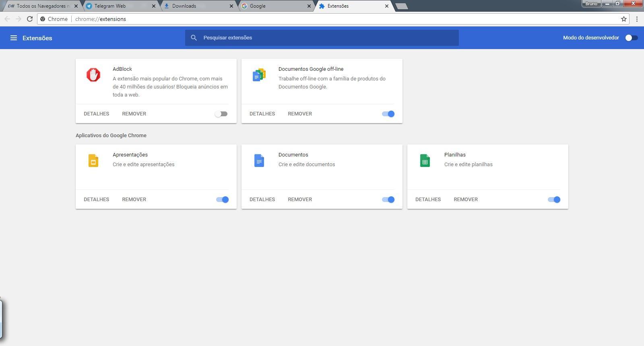Open Documentos app Detalhes
Viewport: 644px width, 346px height.
[262, 200]
